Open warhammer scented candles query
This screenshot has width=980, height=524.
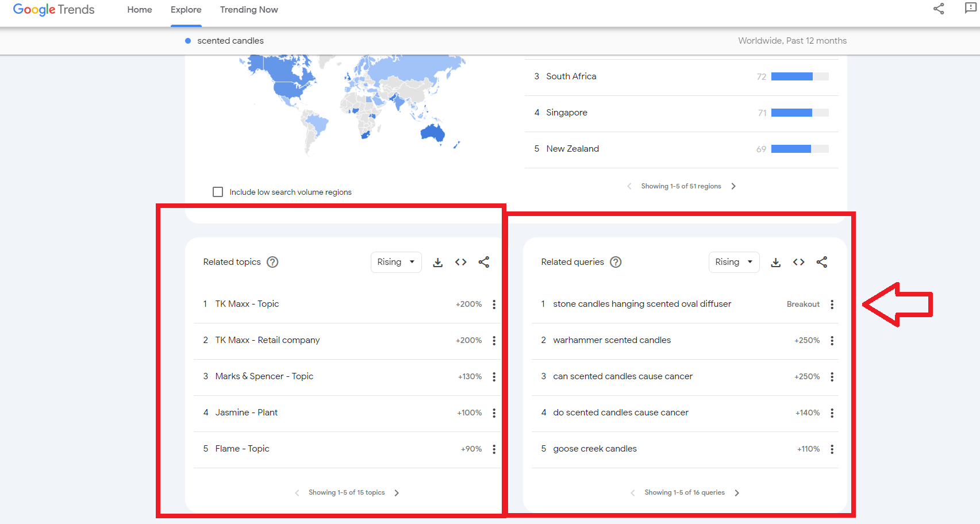[x=612, y=340]
